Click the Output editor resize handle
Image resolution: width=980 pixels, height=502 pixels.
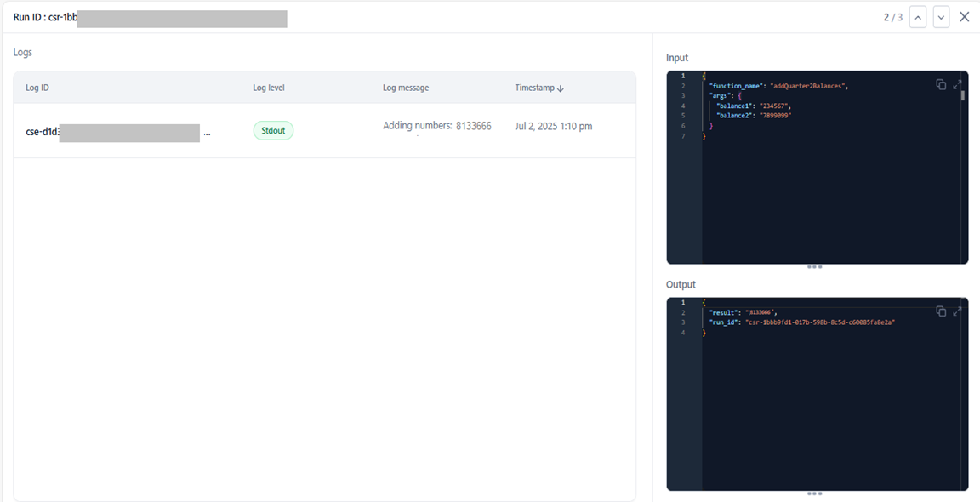(x=814, y=493)
